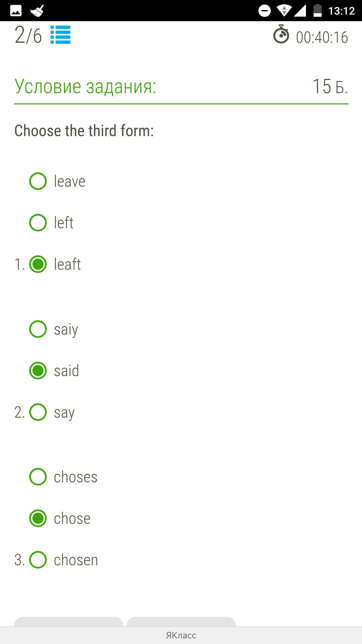The width and height of the screenshot is (362, 644).
Task: Select the 'leave' radio option
Action: pos(38,181)
